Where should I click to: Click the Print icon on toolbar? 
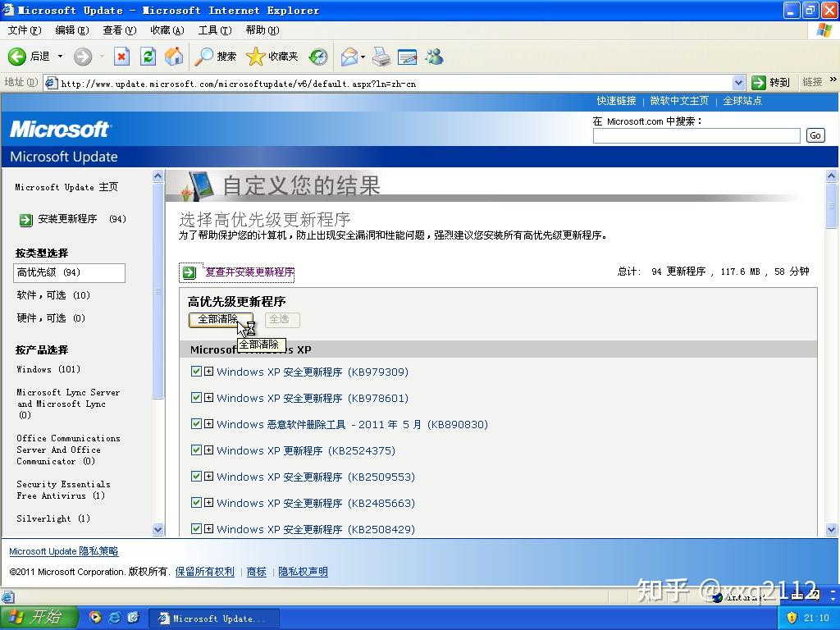tap(379, 57)
